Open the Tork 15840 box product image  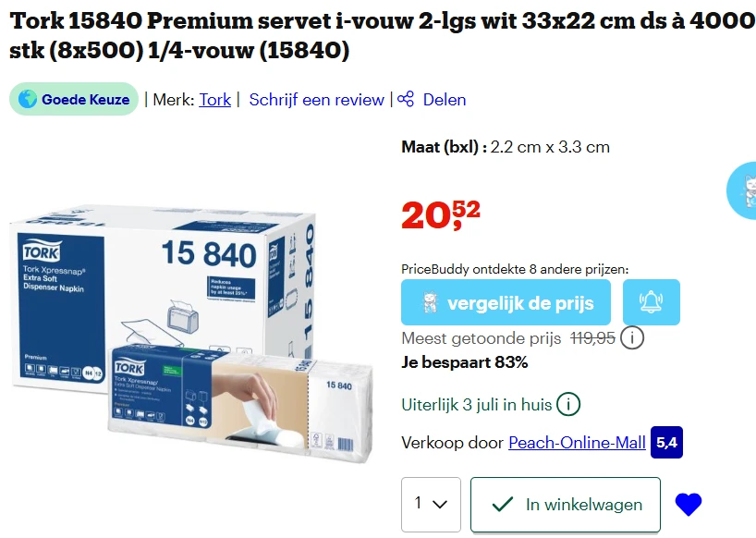pyautogui.click(x=191, y=333)
